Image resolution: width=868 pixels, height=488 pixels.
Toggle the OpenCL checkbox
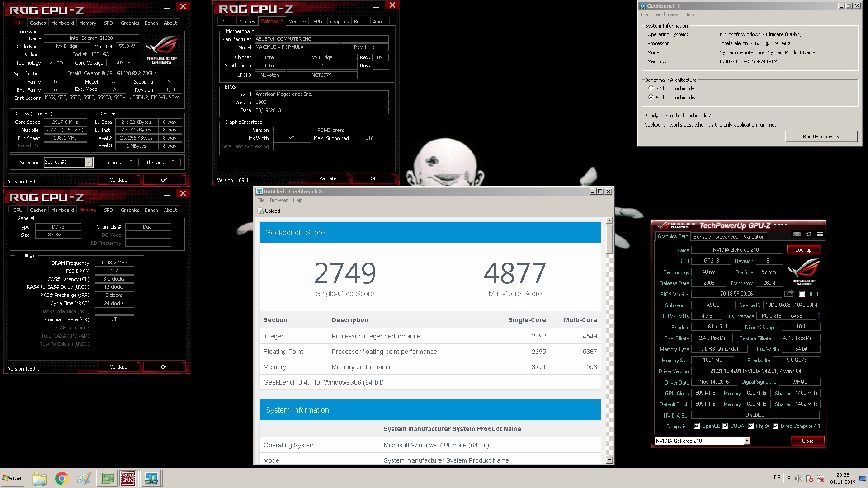click(x=697, y=426)
